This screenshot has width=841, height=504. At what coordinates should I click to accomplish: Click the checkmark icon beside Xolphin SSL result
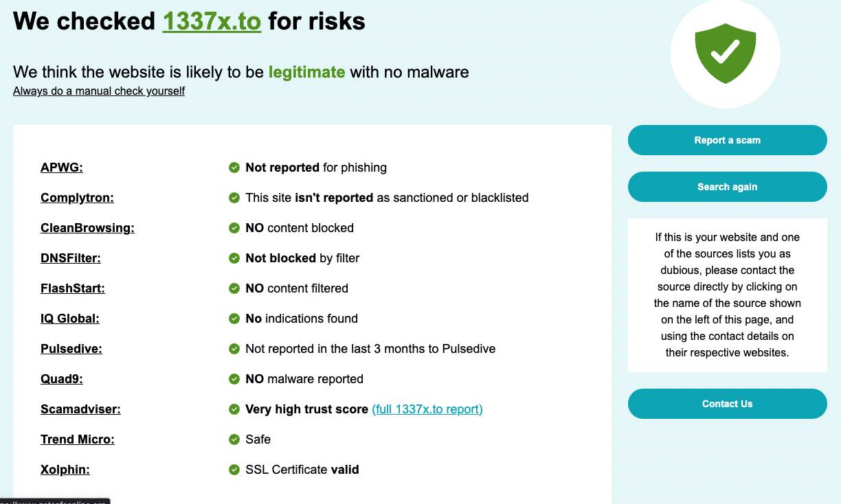pyautogui.click(x=234, y=470)
